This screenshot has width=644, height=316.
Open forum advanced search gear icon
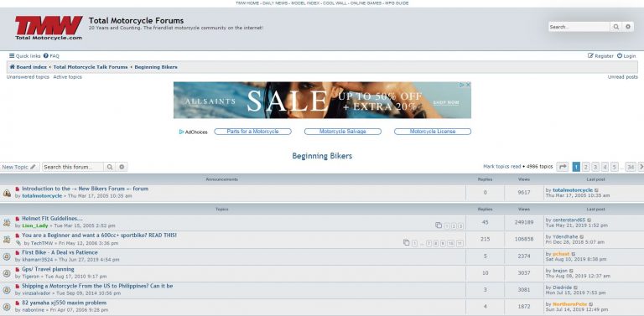122,167
